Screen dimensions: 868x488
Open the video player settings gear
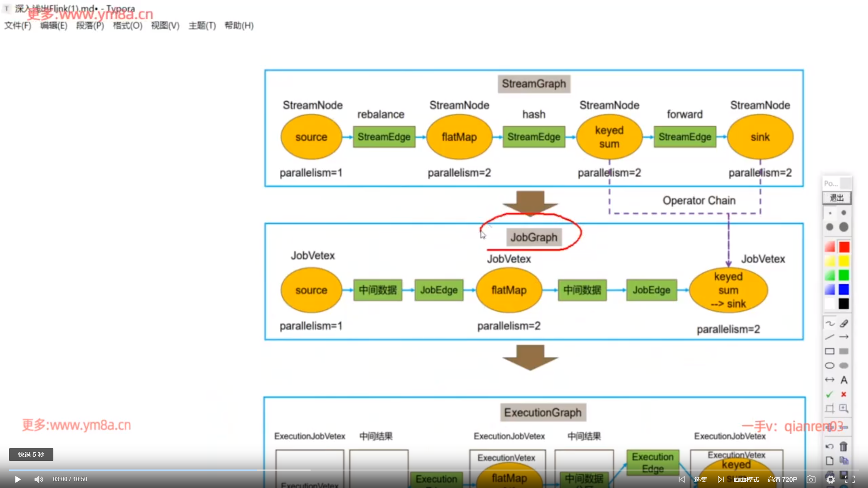click(x=830, y=479)
